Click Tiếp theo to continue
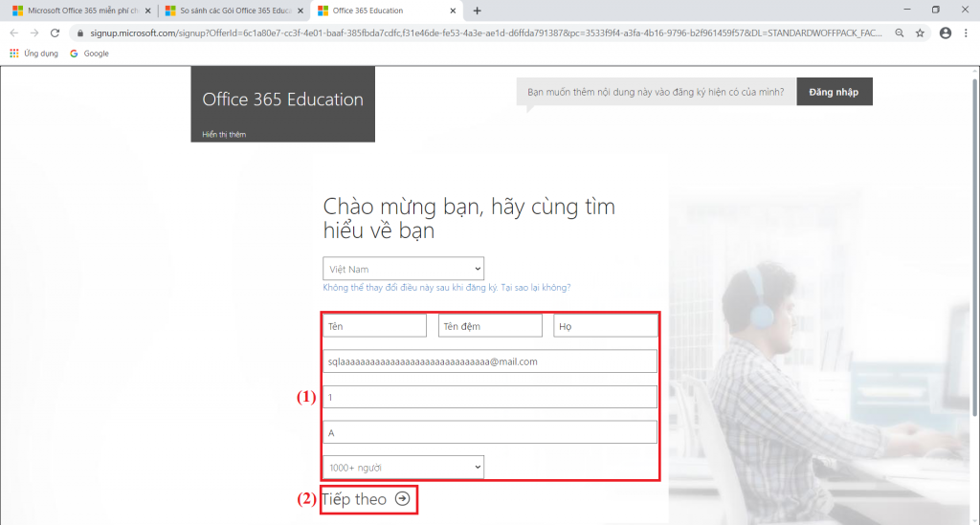This screenshot has height=525, width=980. coord(367,499)
